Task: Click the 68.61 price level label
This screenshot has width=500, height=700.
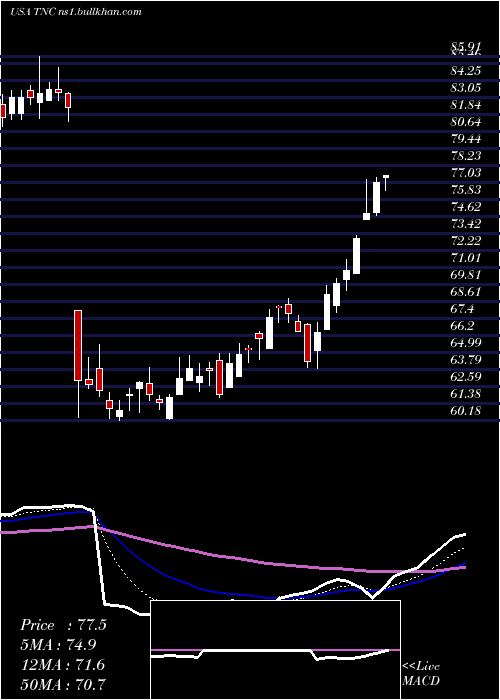Action: pos(466,291)
